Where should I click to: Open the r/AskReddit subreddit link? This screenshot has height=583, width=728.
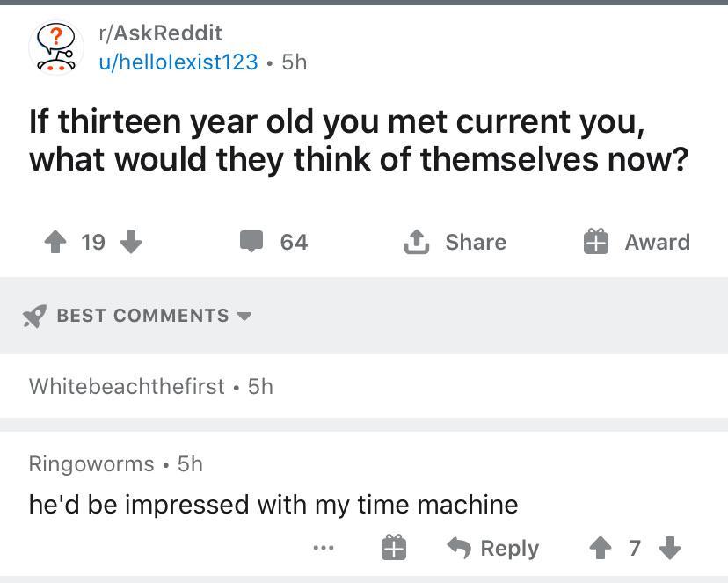point(160,33)
